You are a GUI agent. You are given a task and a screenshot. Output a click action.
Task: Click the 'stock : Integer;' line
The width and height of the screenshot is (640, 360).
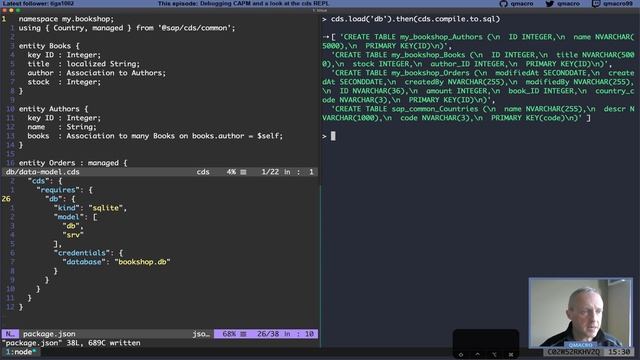(64, 82)
